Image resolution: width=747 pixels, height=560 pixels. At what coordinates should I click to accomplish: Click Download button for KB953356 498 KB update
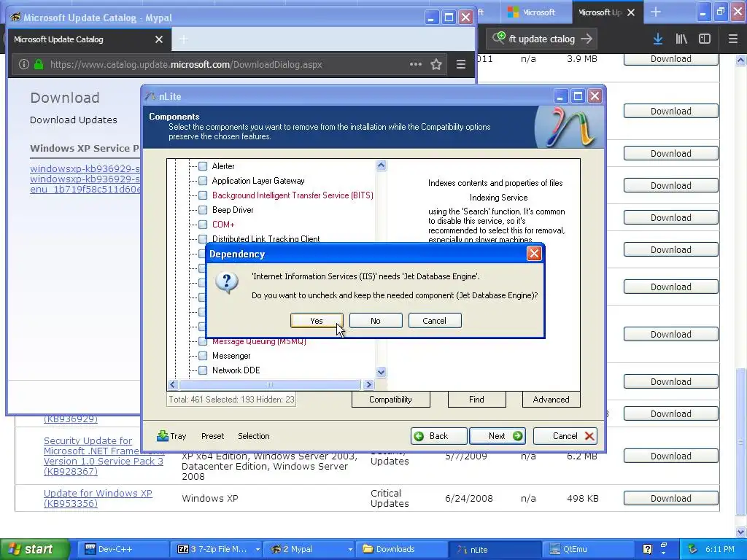(x=671, y=498)
